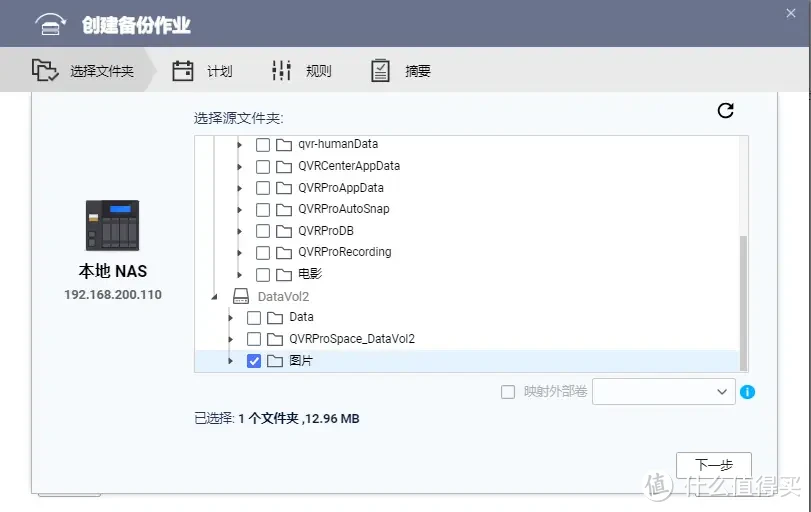The width and height of the screenshot is (811, 512).
Task: Expand the QVRProSpace_DataVol2 folder
Action: [x=231, y=339]
